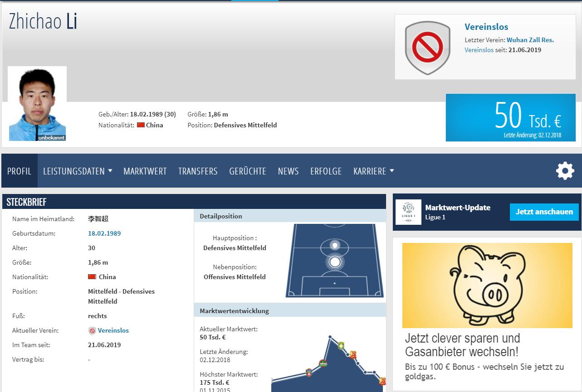Click the Ligue 1 logo
Screen dimensions: 582x392
pos(409,212)
